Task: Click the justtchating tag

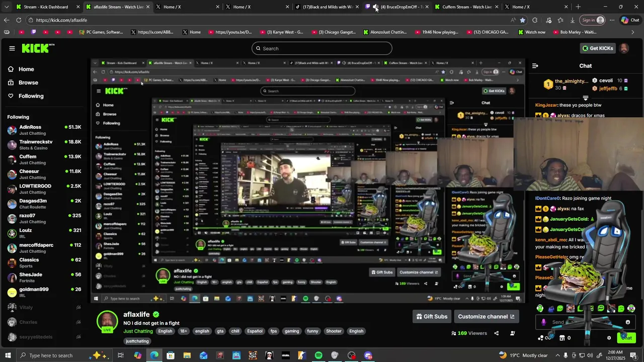Action: [137, 341]
